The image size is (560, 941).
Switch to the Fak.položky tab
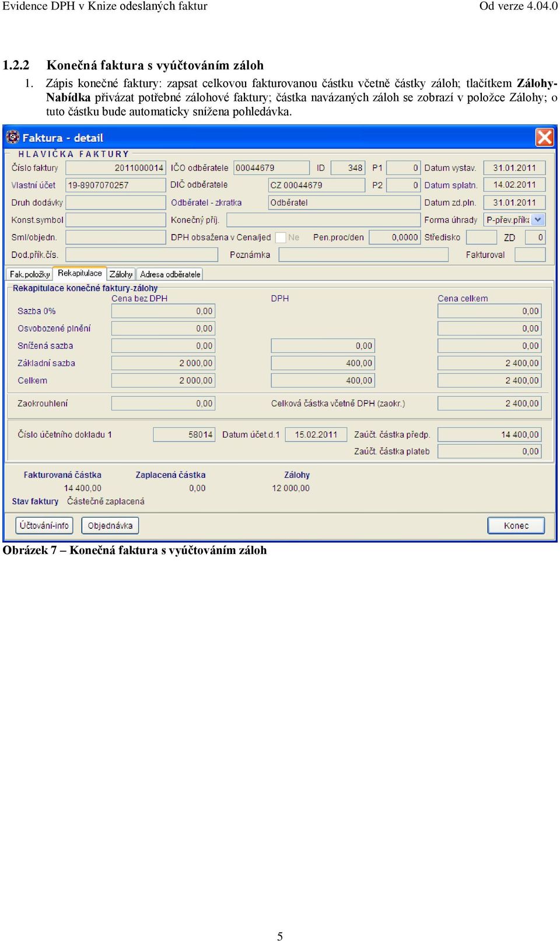(x=30, y=274)
